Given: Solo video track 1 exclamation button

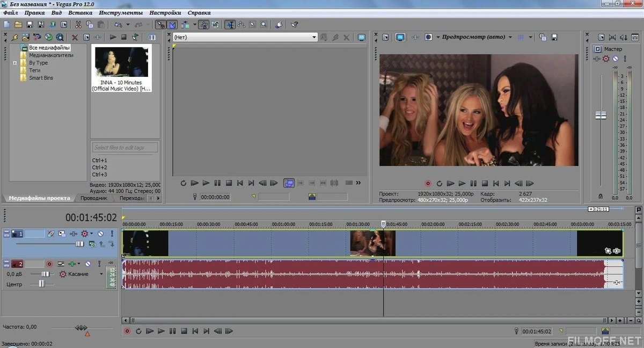Looking at the screenshot, I should [112, 234].
